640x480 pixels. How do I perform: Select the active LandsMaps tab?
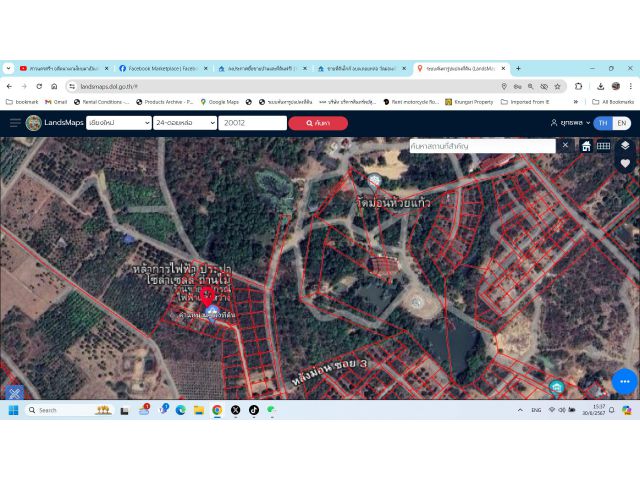(x=461, y=69)
